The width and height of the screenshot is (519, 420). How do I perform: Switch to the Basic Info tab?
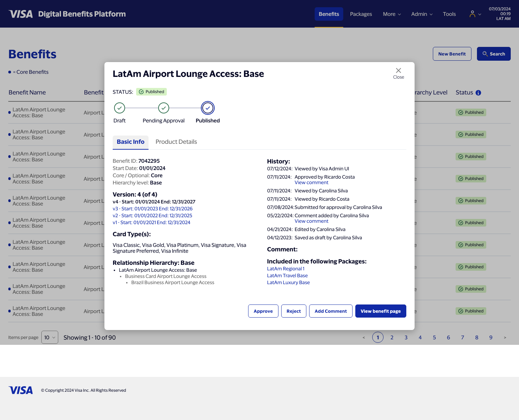[x=131, y=142]
